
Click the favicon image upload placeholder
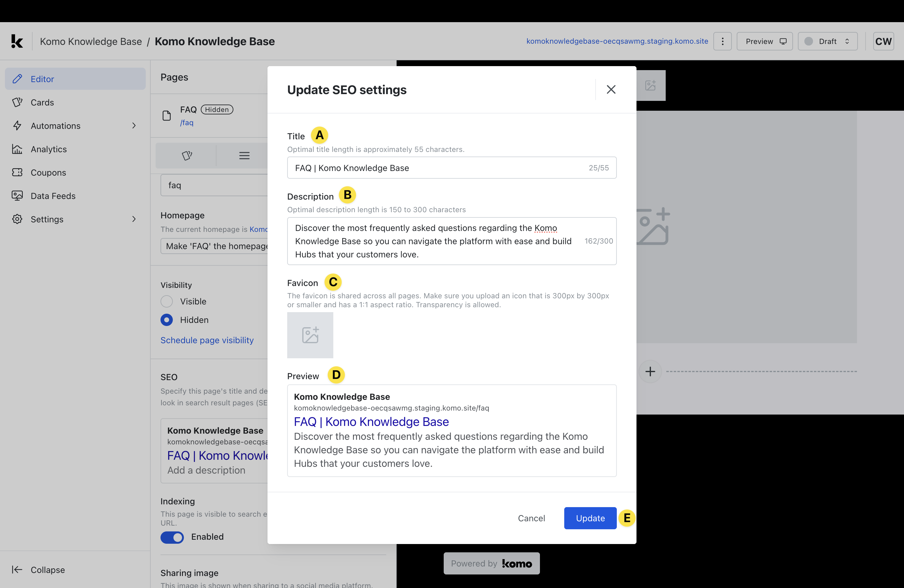coord(310,335)
